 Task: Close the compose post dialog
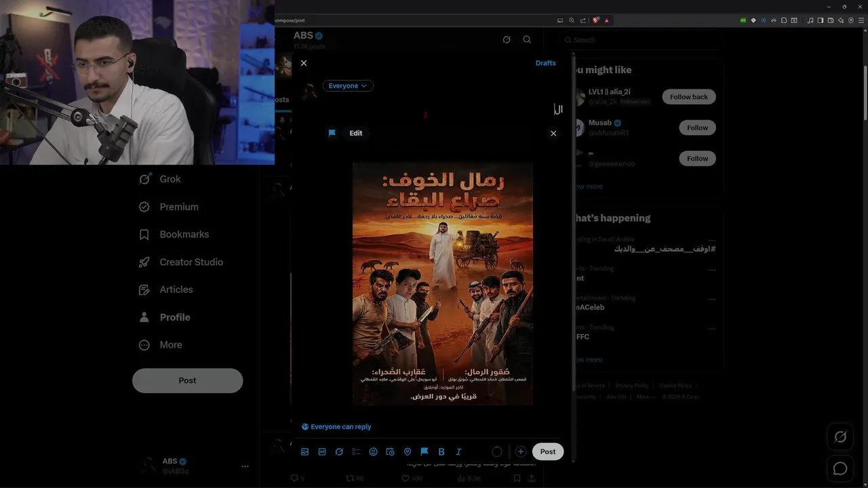(304, 63)
